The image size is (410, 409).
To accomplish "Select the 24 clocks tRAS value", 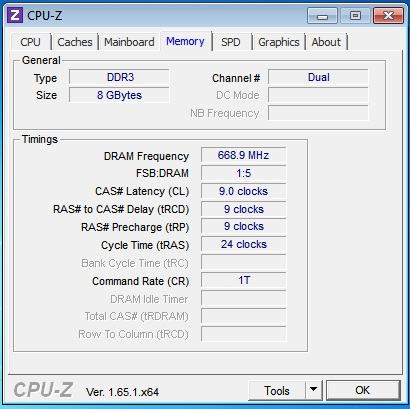I will coord(243,245).
